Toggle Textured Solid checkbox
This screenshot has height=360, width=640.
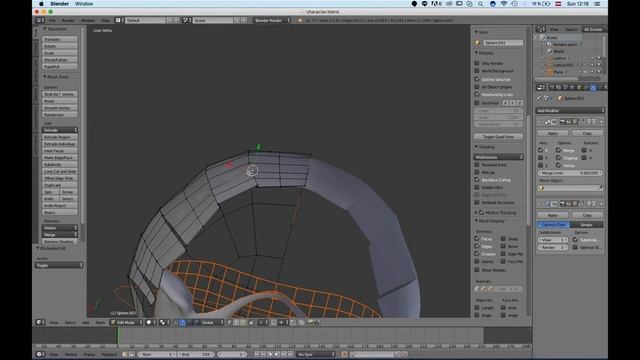pyautogui.click(x=477, y=164)
